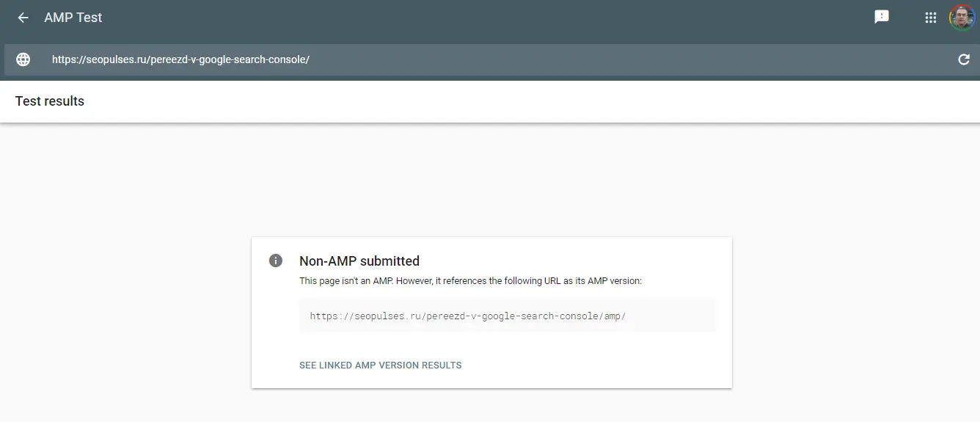Click the account profile avatar
Screen dimensions: 980x422
pos(962,18)
